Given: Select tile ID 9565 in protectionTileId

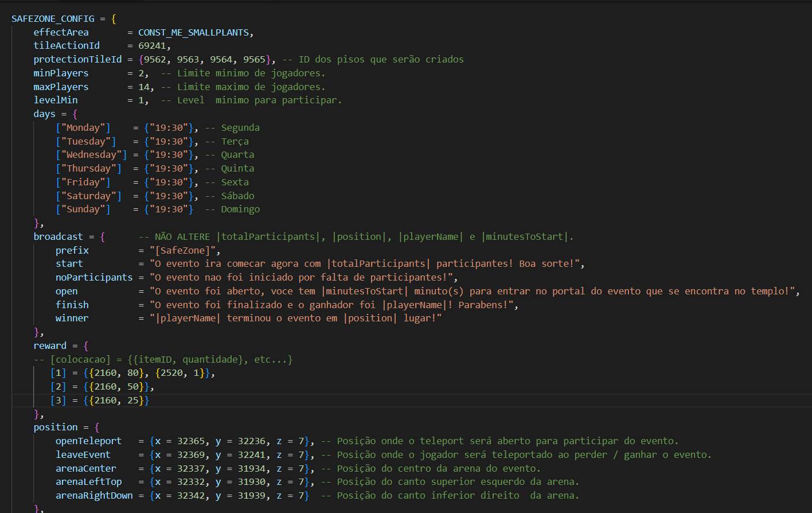Looking at the screenshot, I should click(255, 60).
